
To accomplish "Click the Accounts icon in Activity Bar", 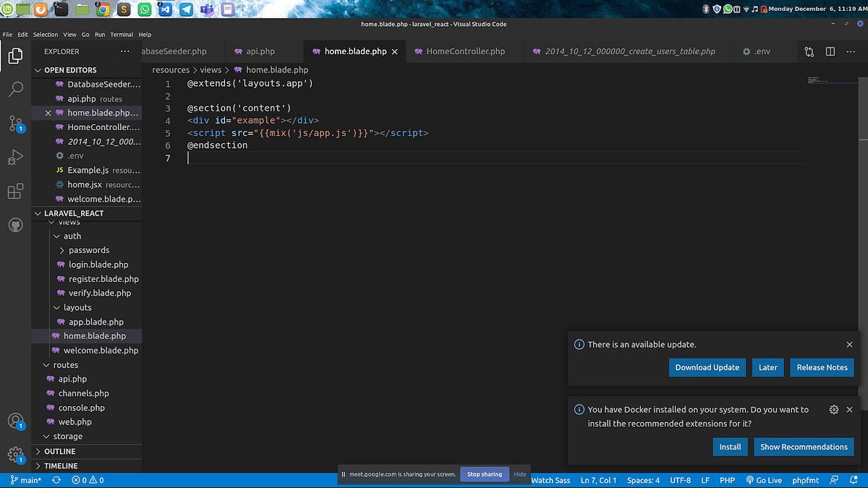I will click(16, 419).
